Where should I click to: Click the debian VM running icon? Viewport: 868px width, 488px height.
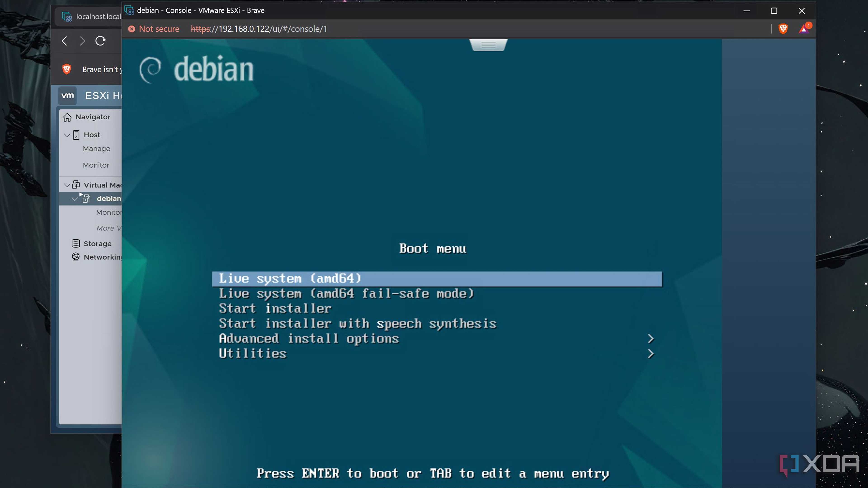[x=86, y=198]
